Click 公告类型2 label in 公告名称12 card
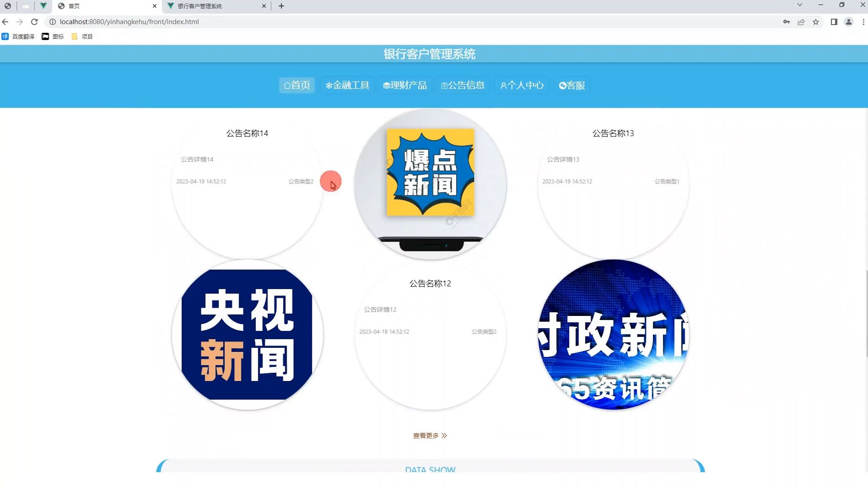Image resolution: width=868 pixels, height=488 pixels. [x=484, y=331]
